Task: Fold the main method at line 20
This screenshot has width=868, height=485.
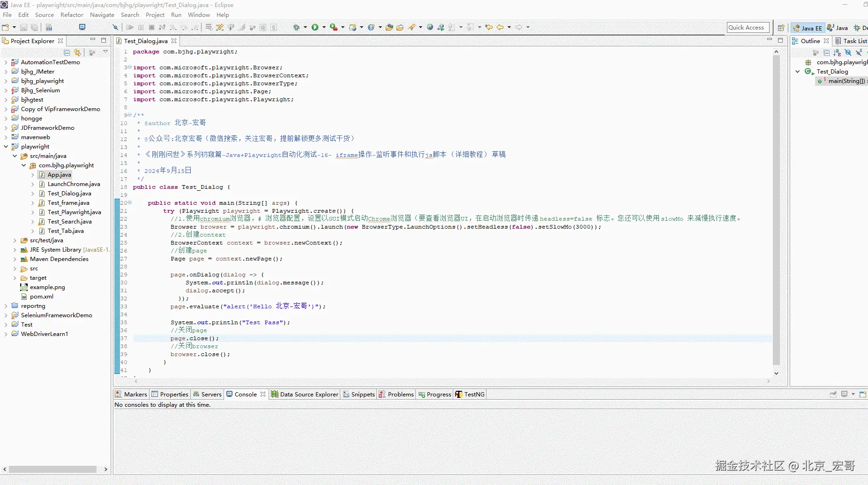Action: [130, 202]
